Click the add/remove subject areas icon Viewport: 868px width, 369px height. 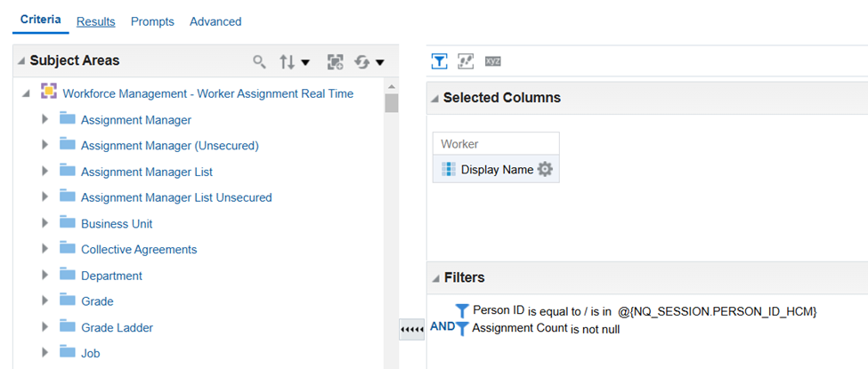(335, 62)
